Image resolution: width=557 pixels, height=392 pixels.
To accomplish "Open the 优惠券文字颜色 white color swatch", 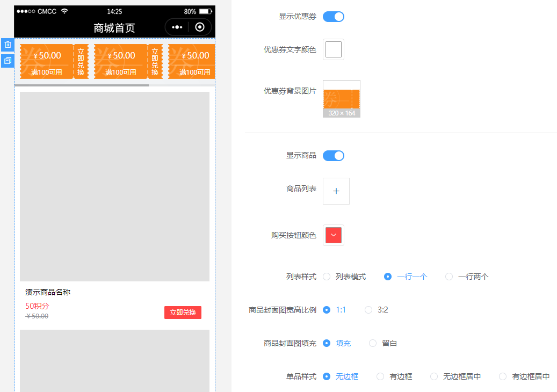I will (333, 49).
